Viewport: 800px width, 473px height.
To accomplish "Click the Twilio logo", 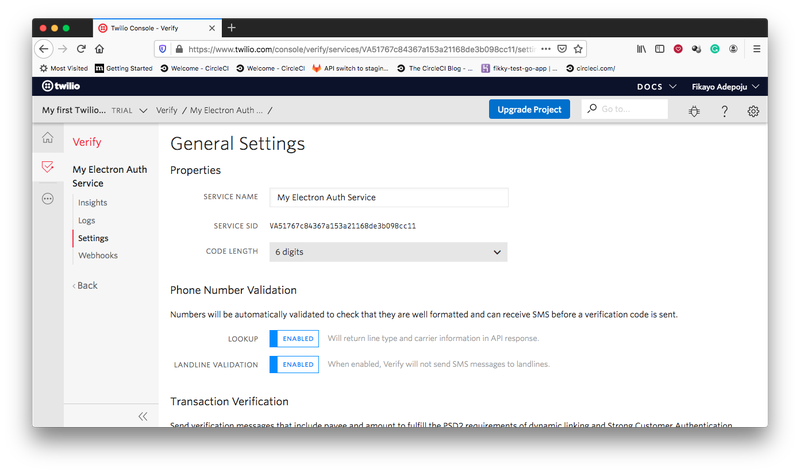I will pyautogui.click(x=61, y=86).
